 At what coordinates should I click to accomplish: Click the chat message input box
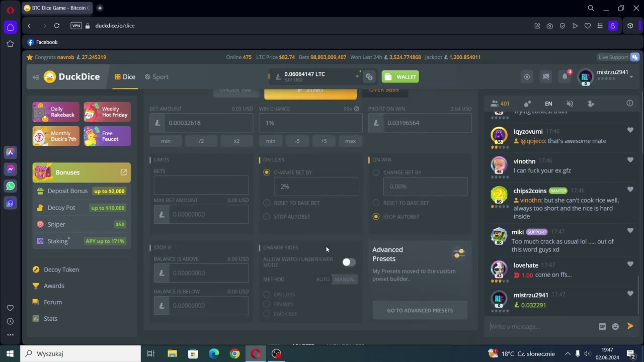[x=543, y=326]
